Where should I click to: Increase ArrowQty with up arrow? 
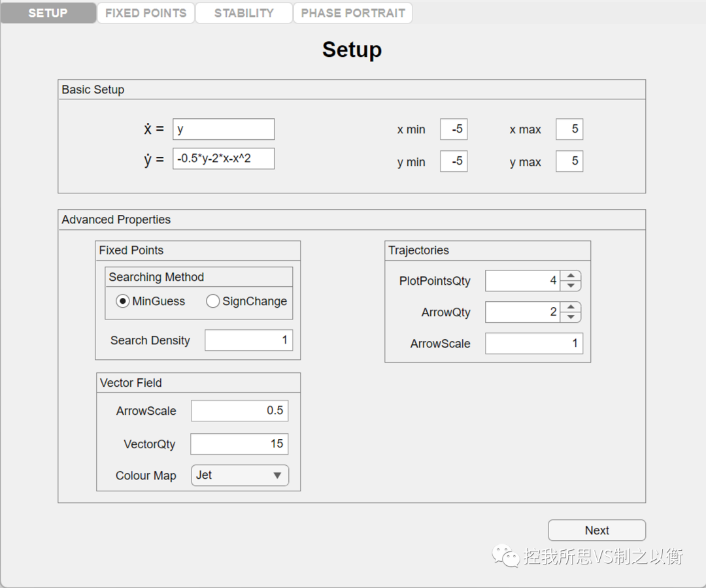571,307
